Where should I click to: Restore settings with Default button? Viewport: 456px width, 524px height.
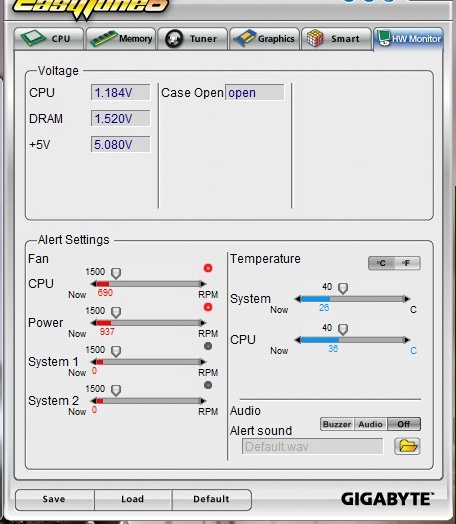(211, 500)
